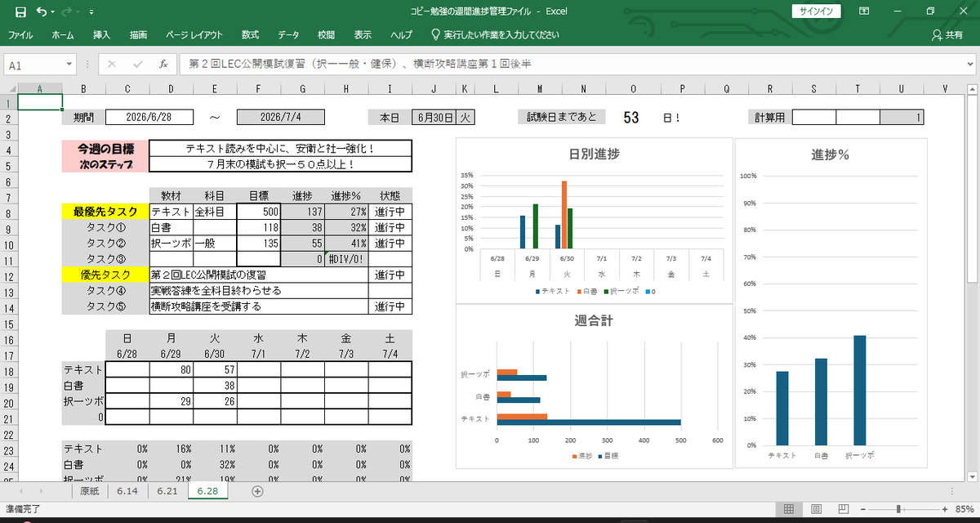Click the fx insert function icon

click(x=163, y=64)
